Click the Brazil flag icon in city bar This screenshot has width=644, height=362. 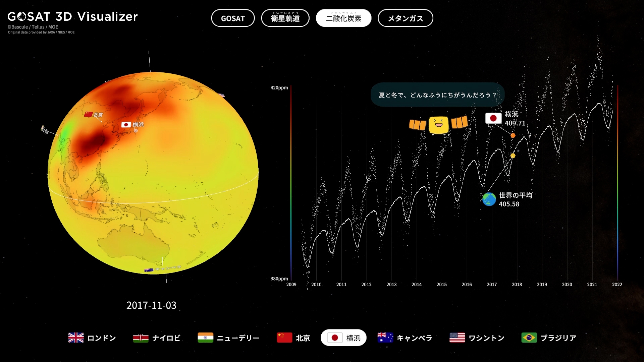click(x=529, y=338)
